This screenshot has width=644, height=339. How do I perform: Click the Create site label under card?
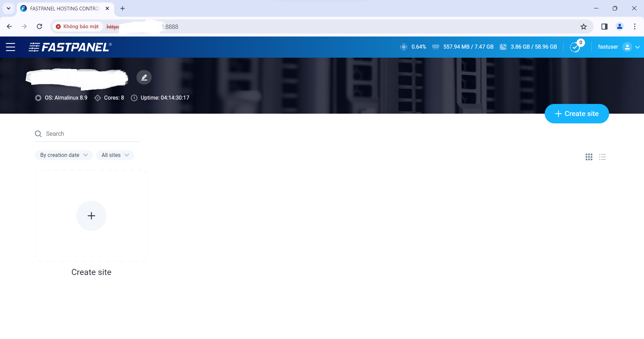91,272
